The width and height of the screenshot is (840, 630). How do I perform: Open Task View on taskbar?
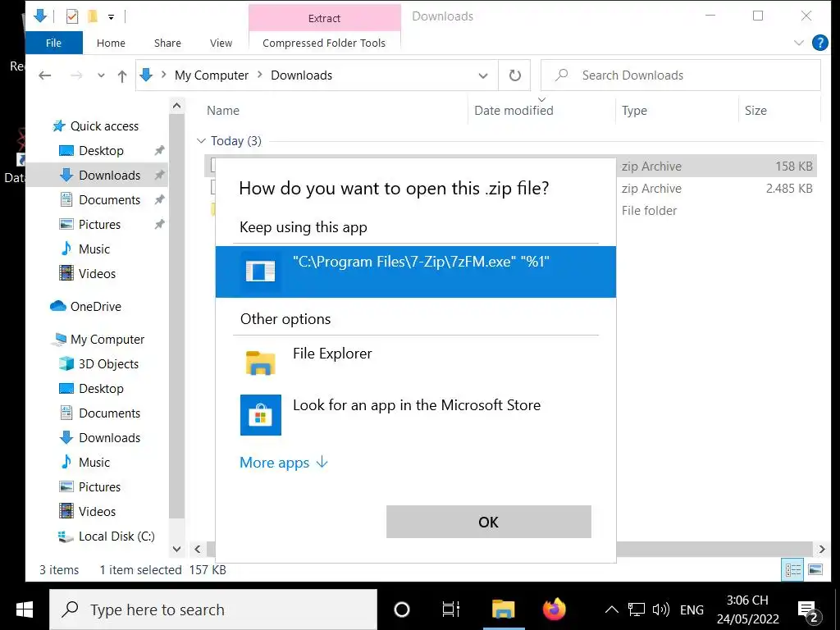[450, 609]
